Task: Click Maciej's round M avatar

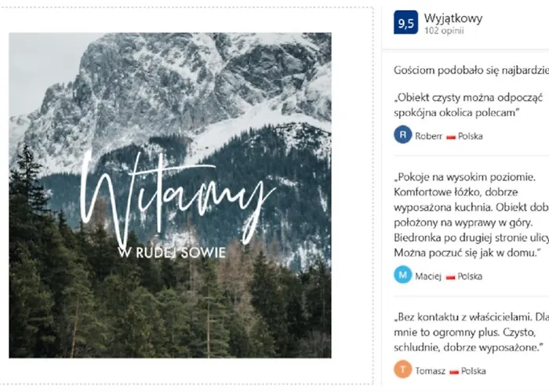Action: (x=402, y=274)
